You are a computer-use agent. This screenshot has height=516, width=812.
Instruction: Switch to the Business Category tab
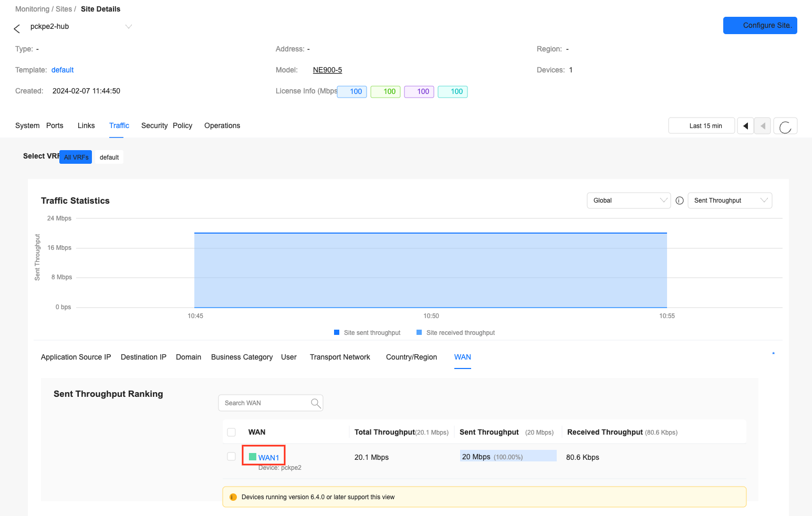tap(242, 357)
